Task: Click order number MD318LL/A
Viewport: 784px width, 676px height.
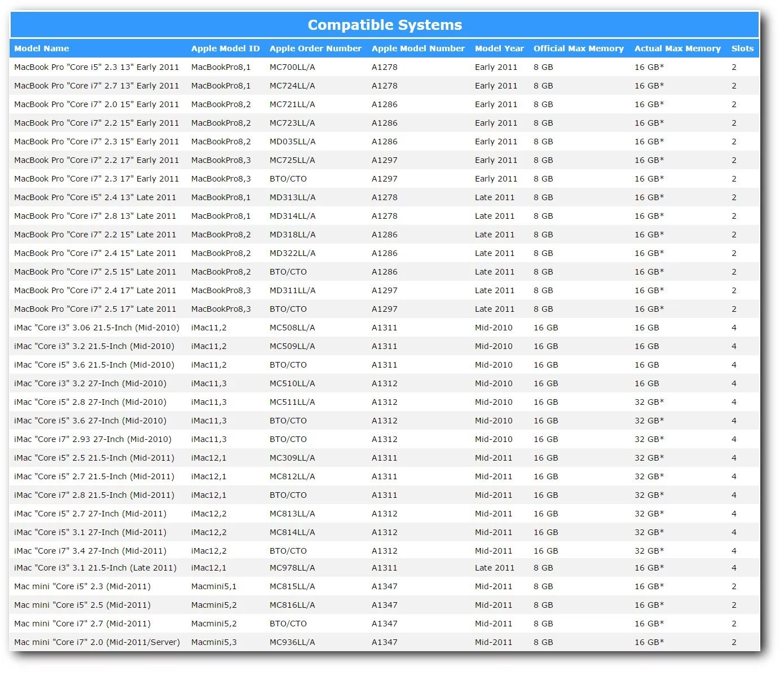Action: [293, 235]
